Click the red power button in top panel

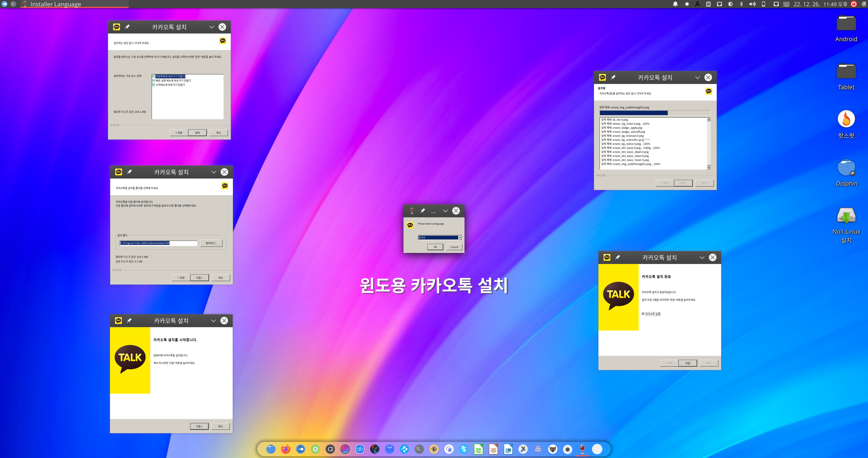pos(854,4)
